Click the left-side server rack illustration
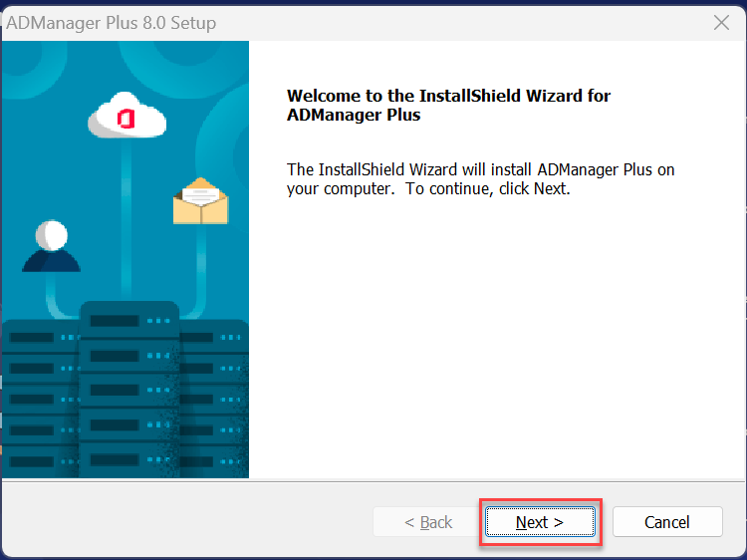 tap(40, 399)
